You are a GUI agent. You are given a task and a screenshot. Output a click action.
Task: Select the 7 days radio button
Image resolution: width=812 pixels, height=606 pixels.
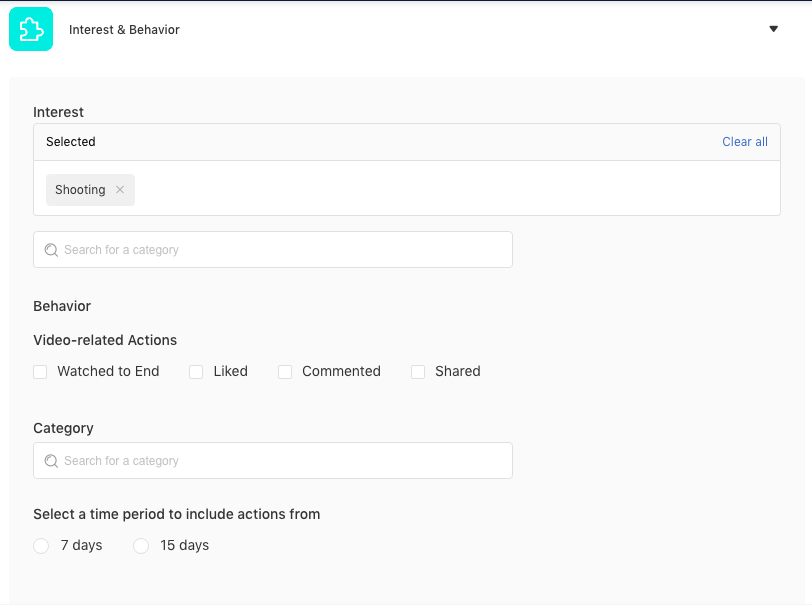41,545
